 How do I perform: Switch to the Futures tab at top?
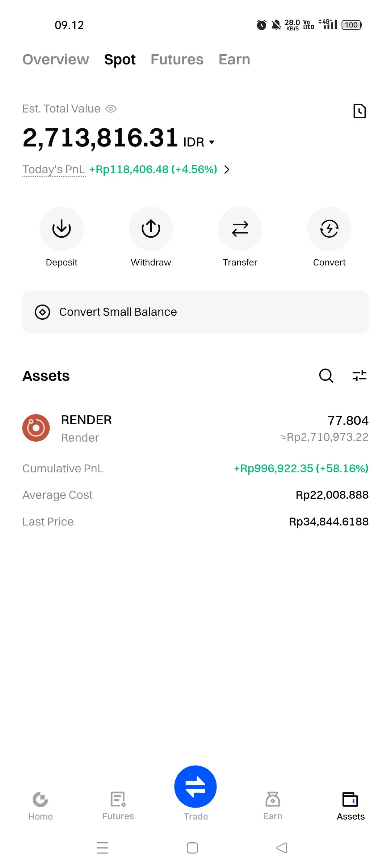[177, 59]
